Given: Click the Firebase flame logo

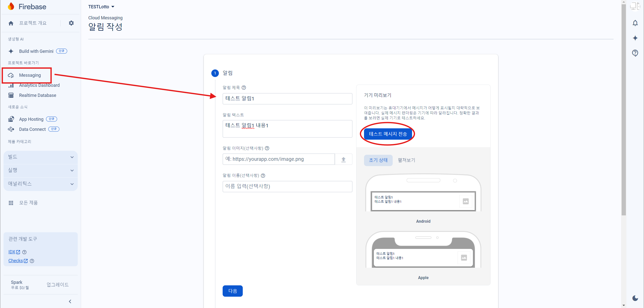Looking at the screenshot, I should coord(11,7).
